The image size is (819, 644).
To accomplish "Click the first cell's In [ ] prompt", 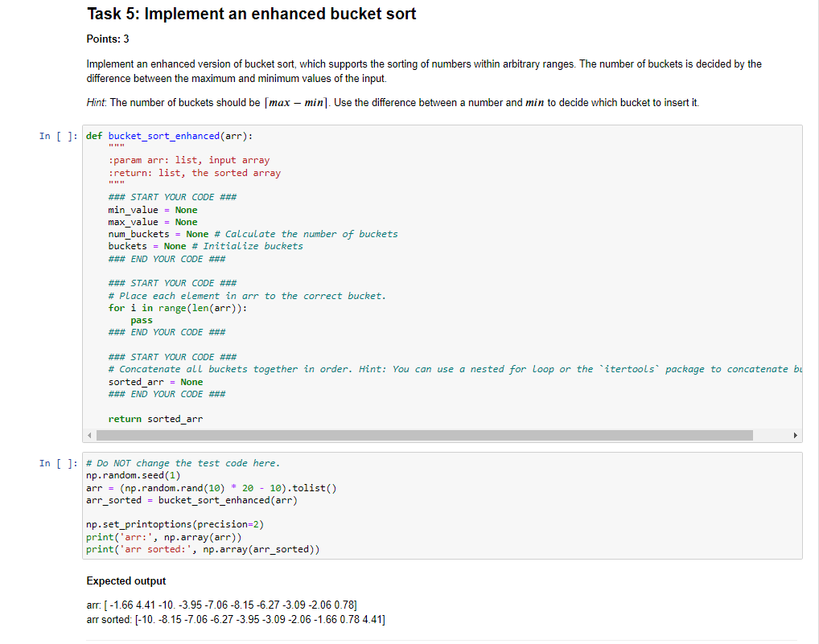I will tap(56, 136).
